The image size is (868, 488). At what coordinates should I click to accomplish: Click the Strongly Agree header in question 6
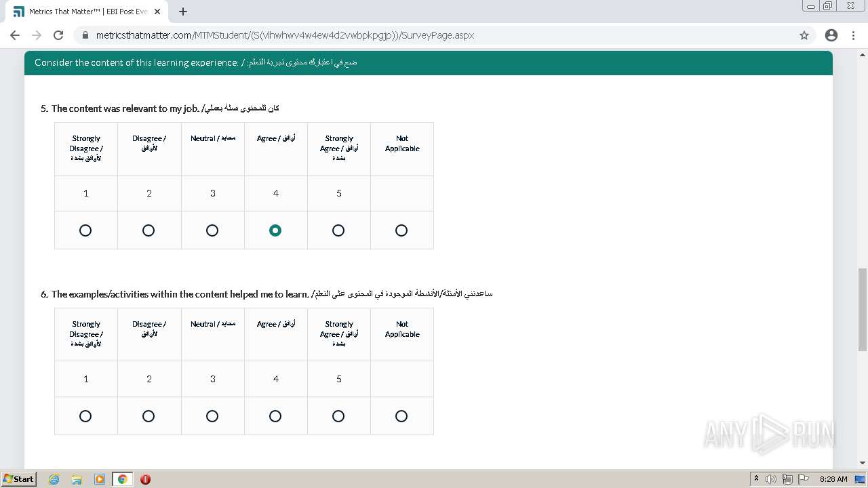339,334
